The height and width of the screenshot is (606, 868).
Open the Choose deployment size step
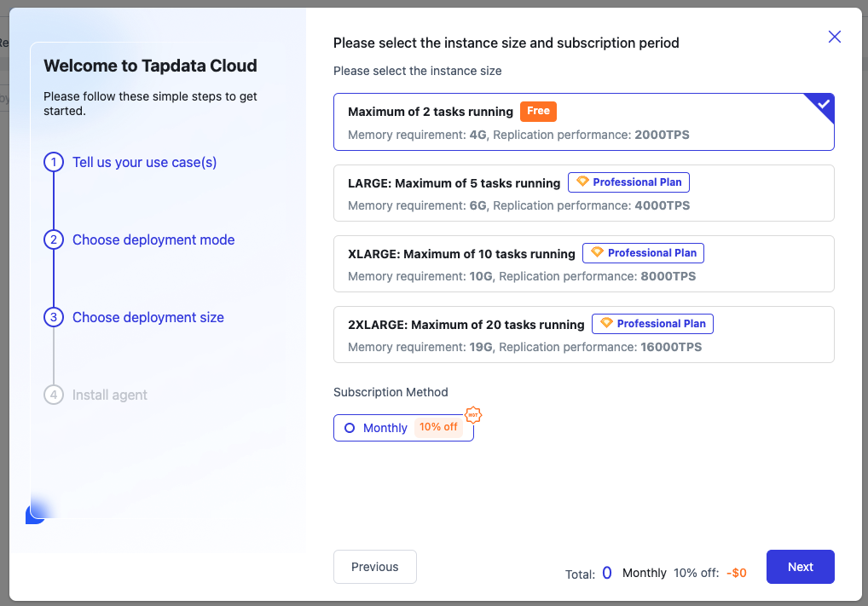[148, 317]
